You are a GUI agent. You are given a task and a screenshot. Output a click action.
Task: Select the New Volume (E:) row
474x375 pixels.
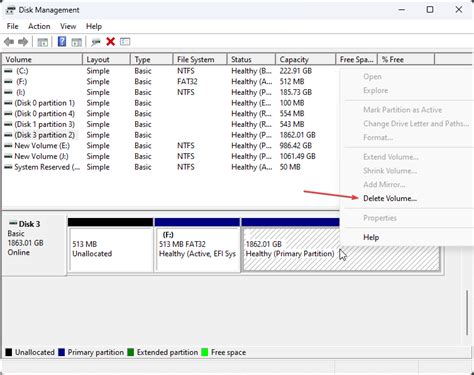(x=171, y=145)
